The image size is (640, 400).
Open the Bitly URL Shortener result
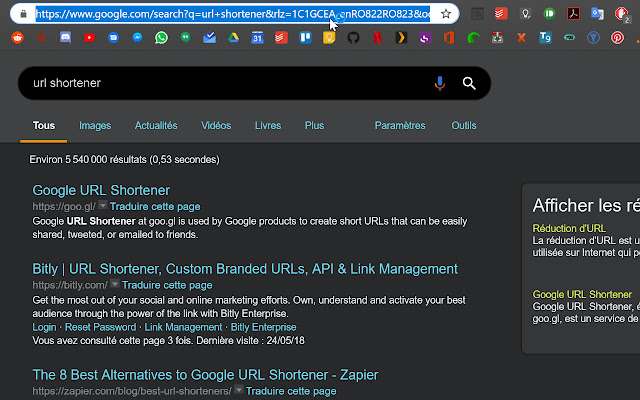click(x=245, y=269)
